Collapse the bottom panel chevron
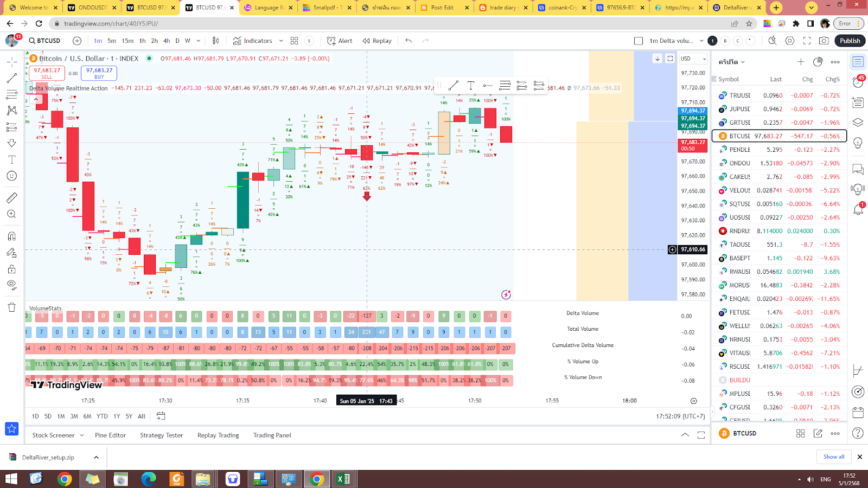 click(x=685, y=435)
